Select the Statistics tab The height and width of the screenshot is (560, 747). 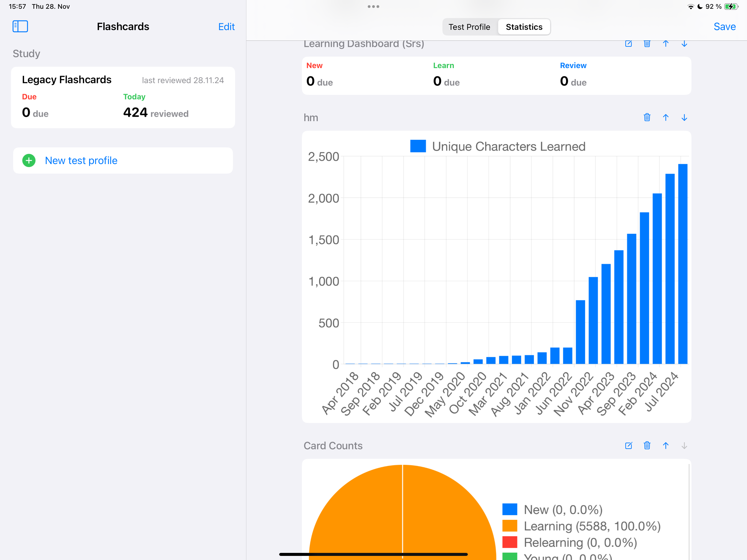point(524,27)
